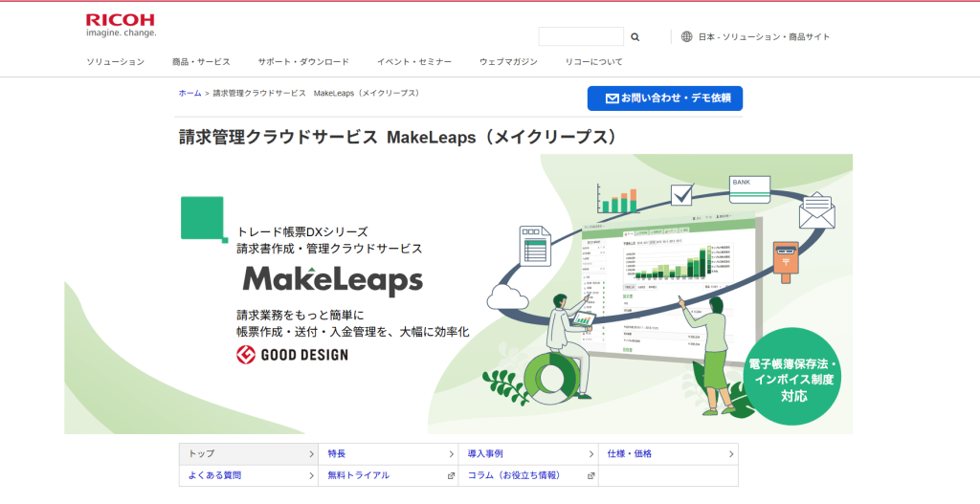The height and width of the screenshot is (504, 980).
Task: Go to the ホーム breadcrumb link
Action: pyautogui.click(x=190, y=93)
